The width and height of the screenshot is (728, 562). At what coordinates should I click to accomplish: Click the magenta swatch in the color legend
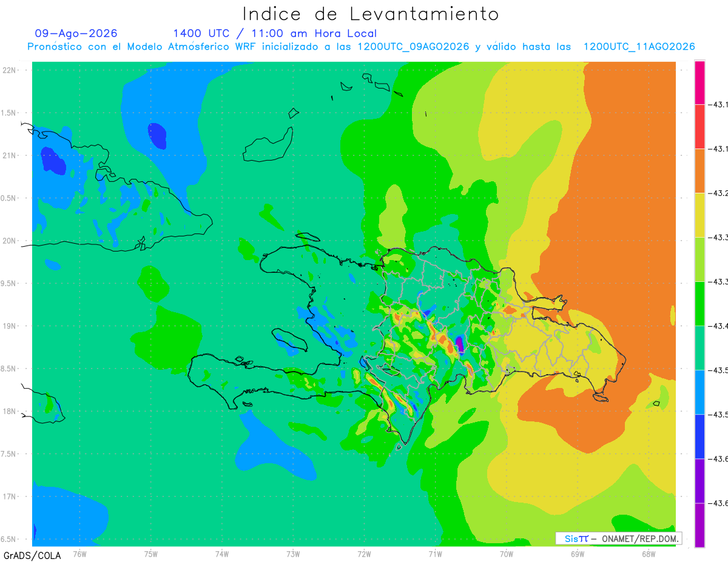(x=699, y=82)
